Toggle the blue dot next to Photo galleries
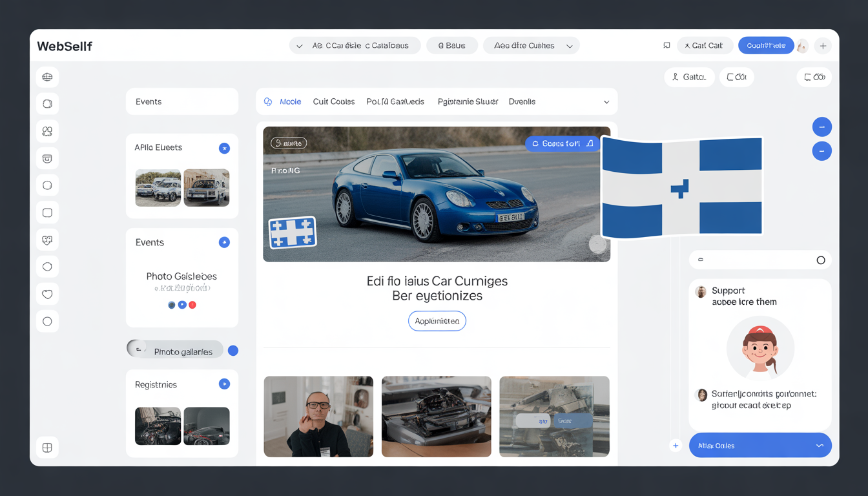 click(233, 351)
